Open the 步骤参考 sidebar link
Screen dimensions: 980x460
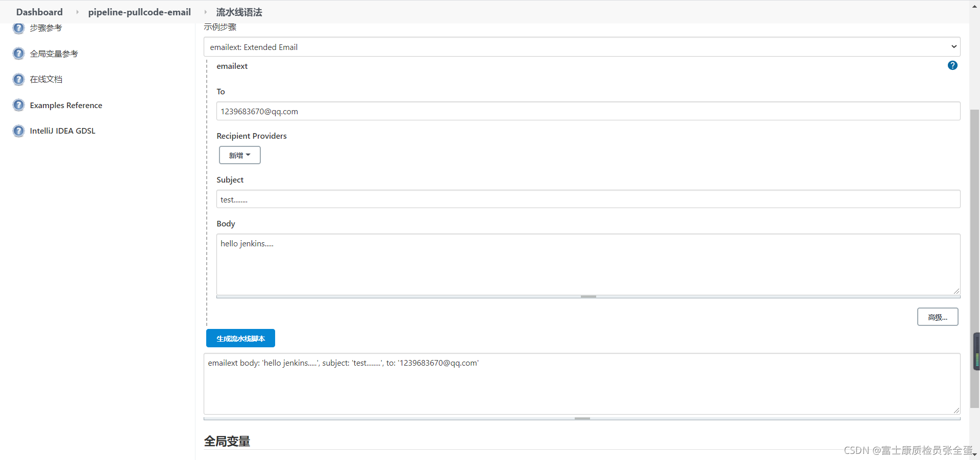pos(46,28)
